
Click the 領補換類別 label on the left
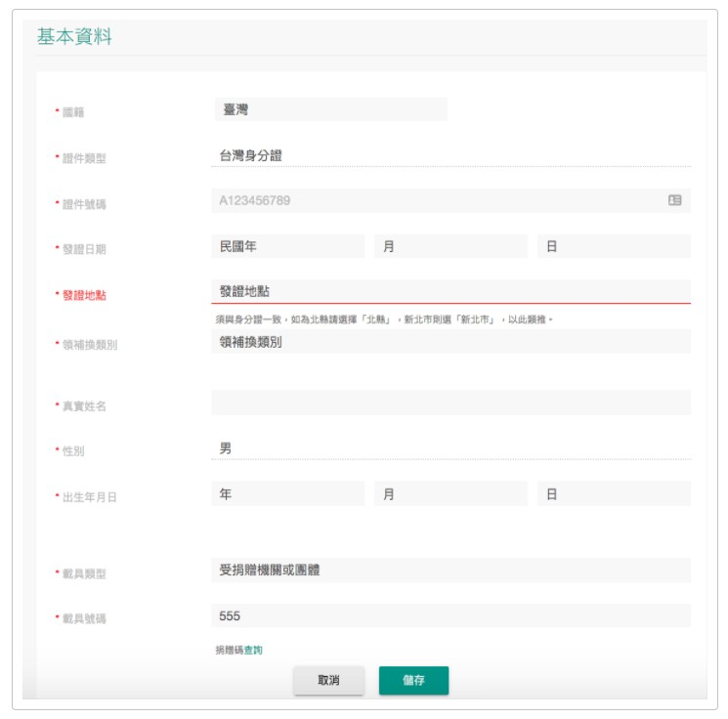90,345
